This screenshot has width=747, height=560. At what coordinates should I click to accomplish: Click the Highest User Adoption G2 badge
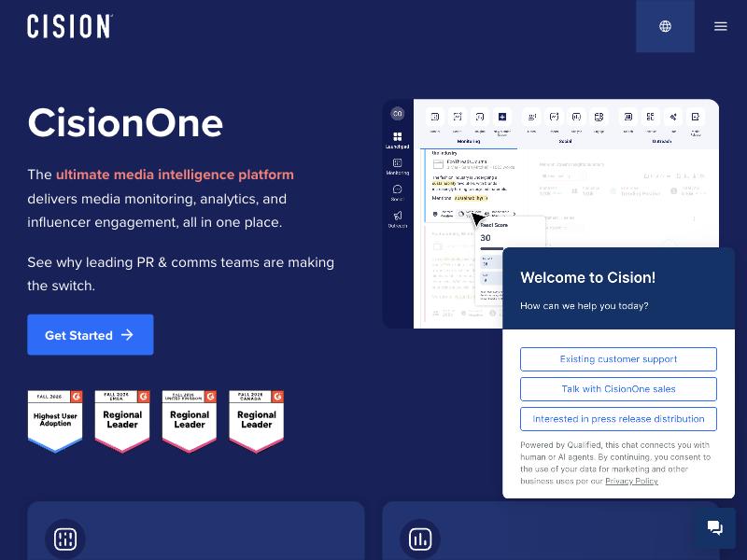coord(55,421)
